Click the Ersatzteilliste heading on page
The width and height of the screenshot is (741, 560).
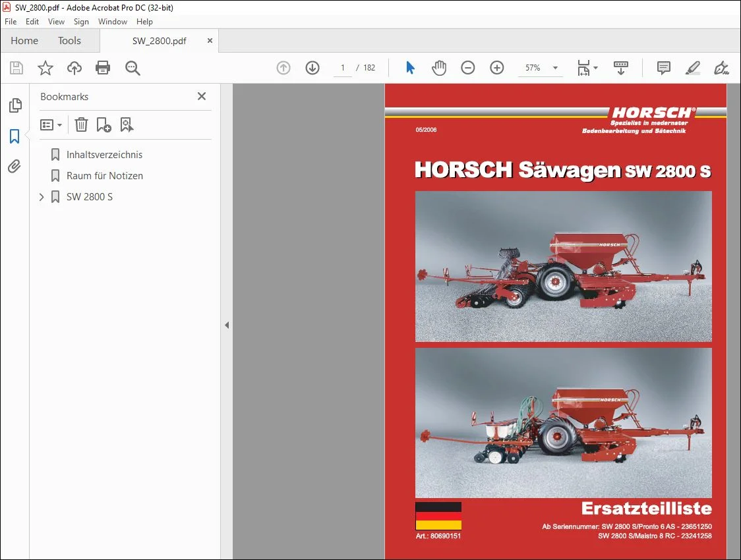[x=646, y=509]
